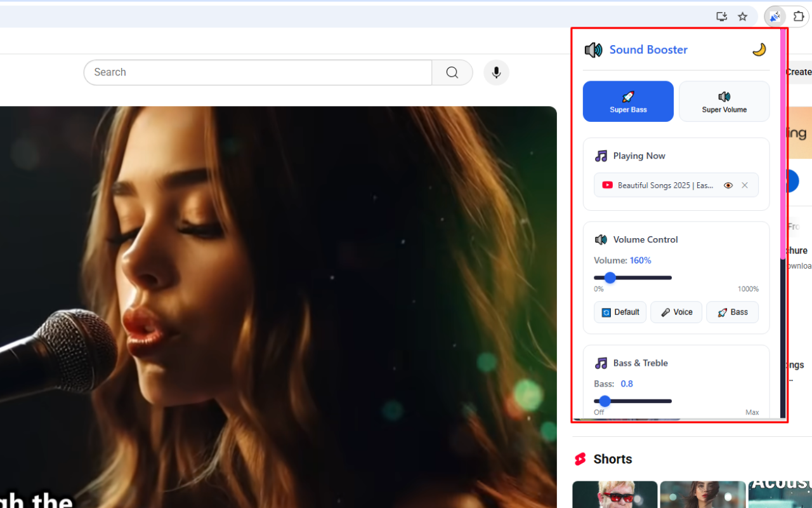Viewport: 812px width, 508px height.
Task: Click the music note icon beside Playing Now
Action: coord(601,156)
